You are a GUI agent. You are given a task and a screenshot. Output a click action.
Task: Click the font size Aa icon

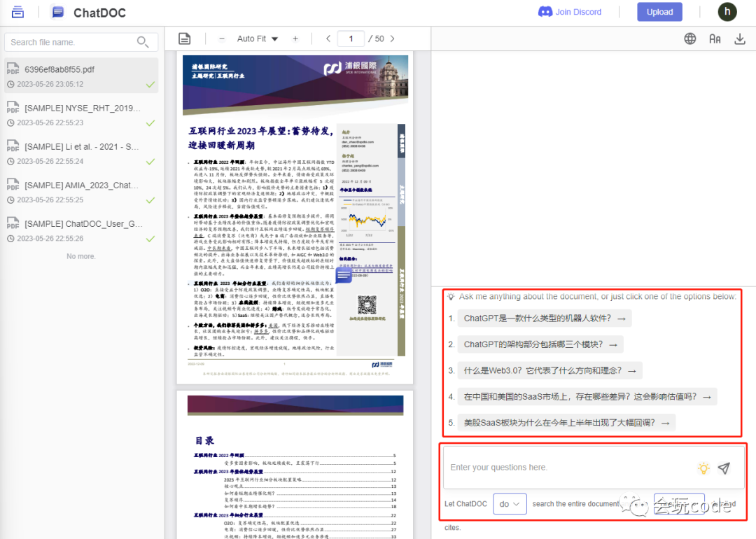tap(715, 38)
